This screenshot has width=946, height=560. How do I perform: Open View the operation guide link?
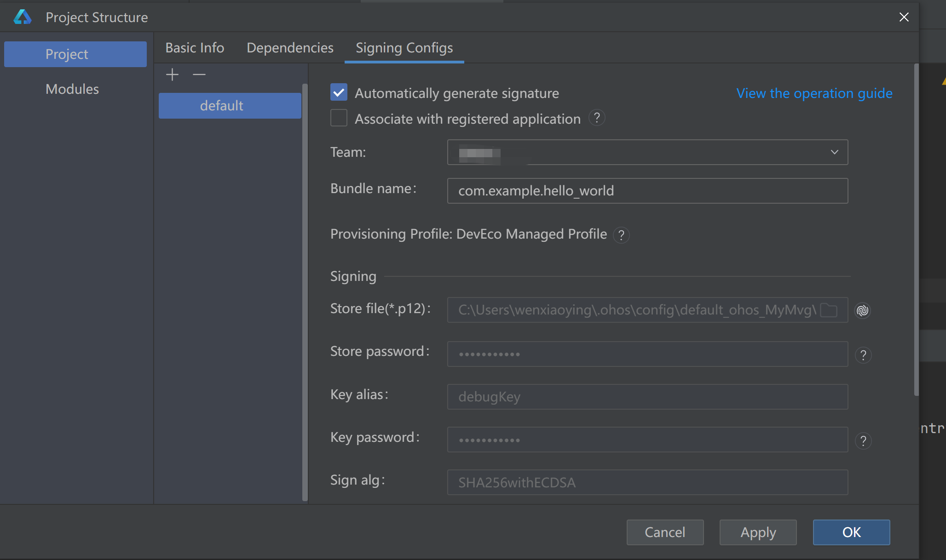pos(814,93)
